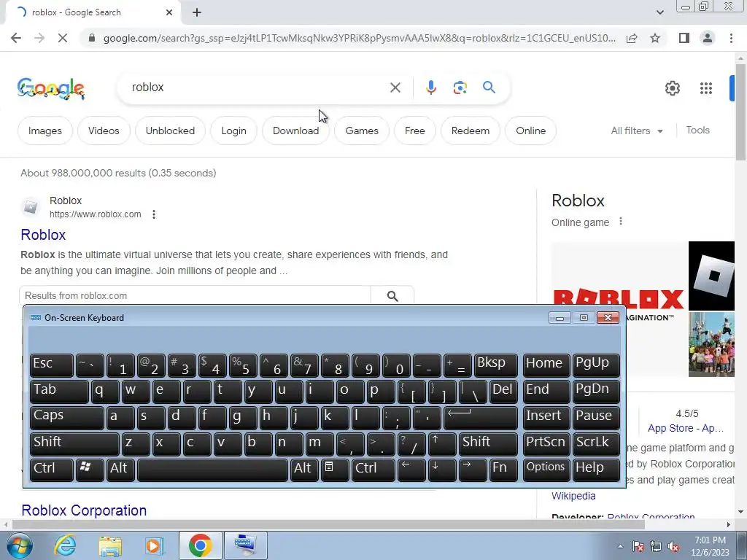Expand the All filters dropdown
The image size is (747, 560).
click(636, 131)
